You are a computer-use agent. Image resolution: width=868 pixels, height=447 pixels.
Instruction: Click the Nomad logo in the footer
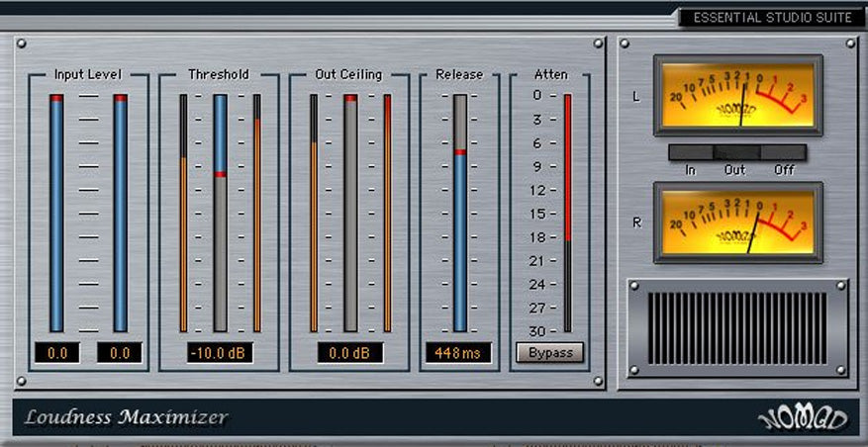tap(804, 418)
